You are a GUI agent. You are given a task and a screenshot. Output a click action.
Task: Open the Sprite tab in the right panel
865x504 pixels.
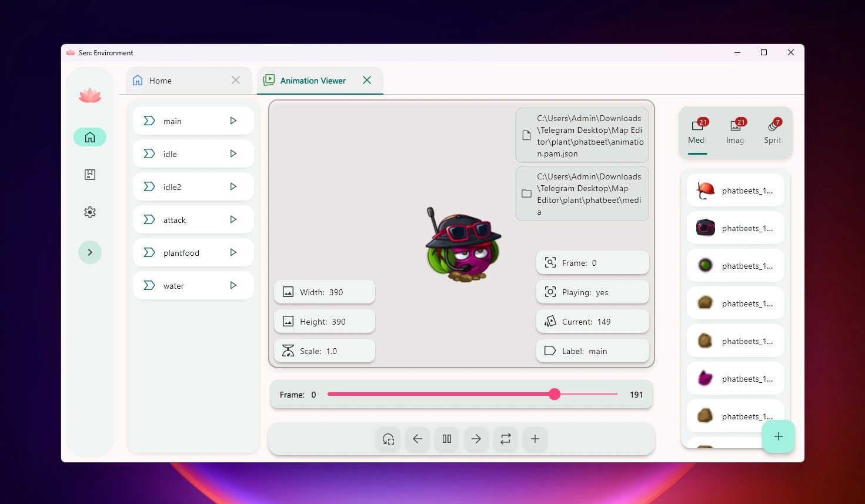(x=773, y=132)
